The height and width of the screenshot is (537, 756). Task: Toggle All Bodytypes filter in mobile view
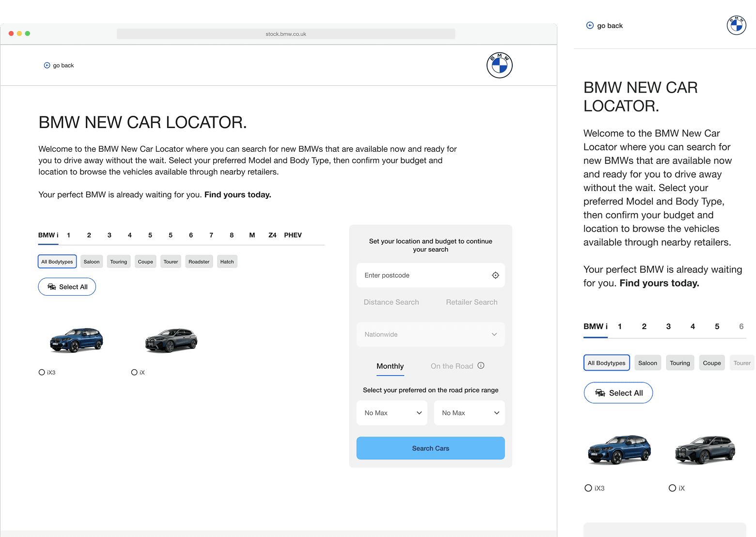(607, 363)
